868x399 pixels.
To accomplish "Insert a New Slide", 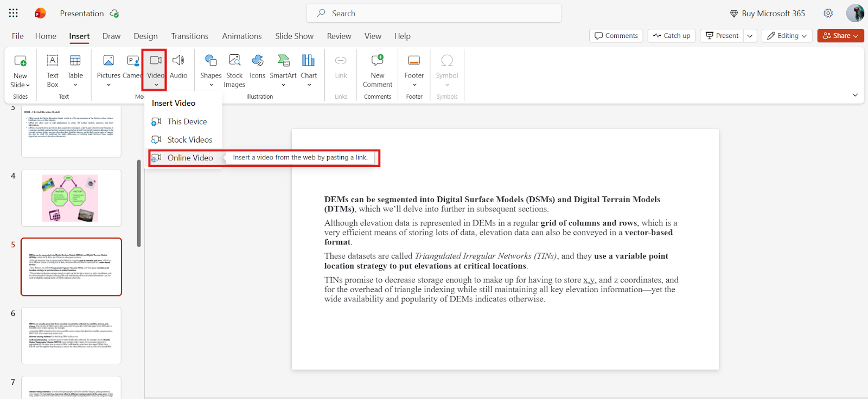I will coord(20,71).
